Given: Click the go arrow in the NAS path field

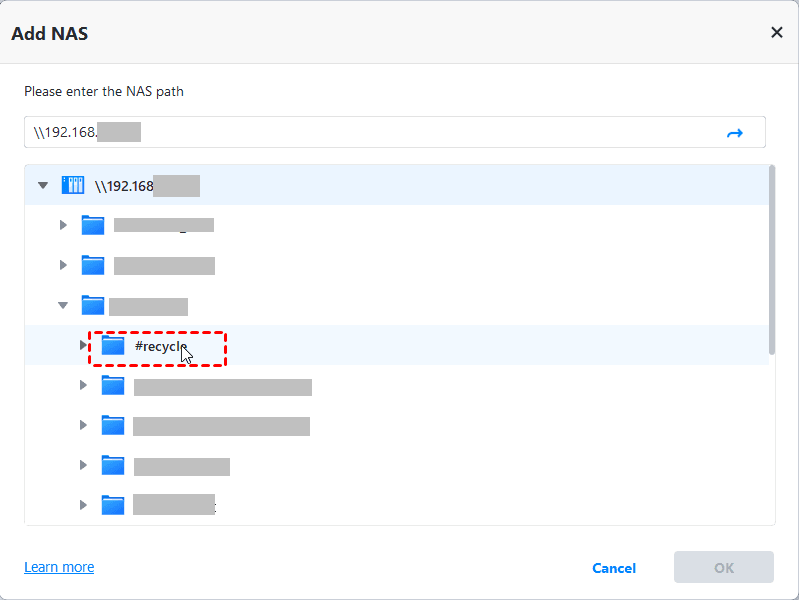Looking at the screenshot, I should coord(735,133).
